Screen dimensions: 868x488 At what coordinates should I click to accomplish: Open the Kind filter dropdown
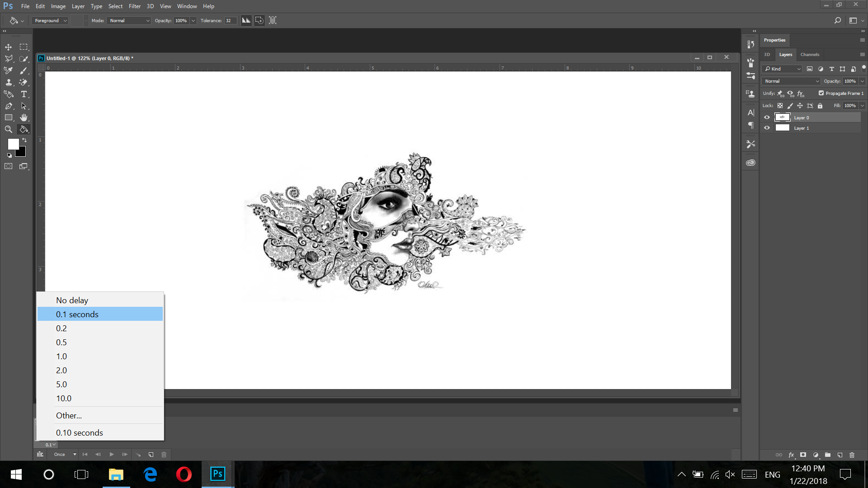coord(782,69)
